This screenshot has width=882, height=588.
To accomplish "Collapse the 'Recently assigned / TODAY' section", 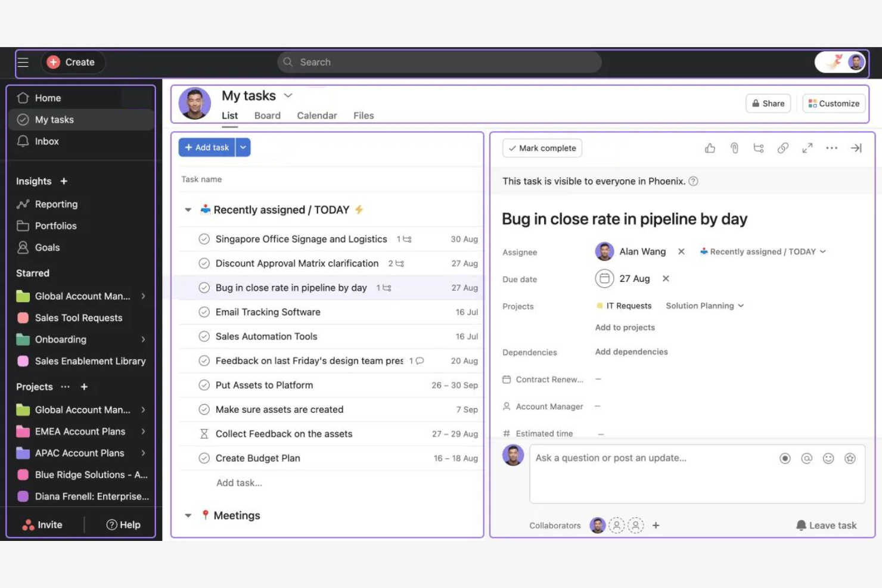I will [x=188, y=210].
